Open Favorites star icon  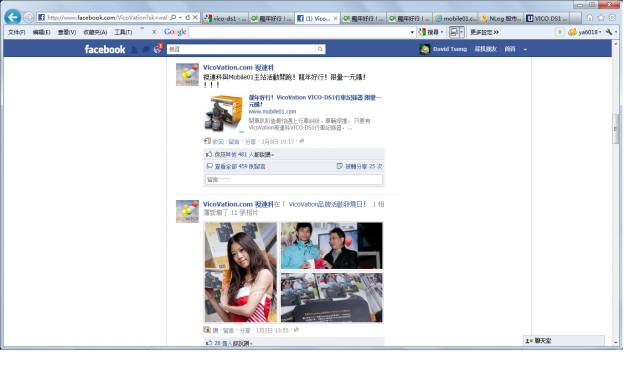coord(601,18)
